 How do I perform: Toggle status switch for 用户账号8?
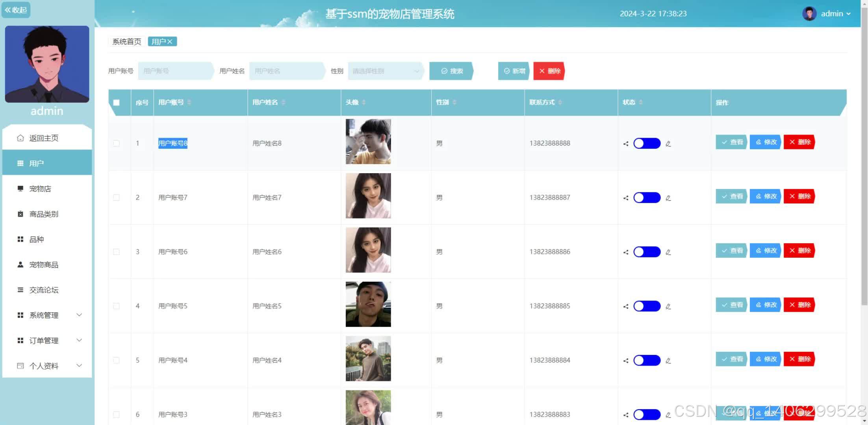pyautogui.click(x=647, y=143)
